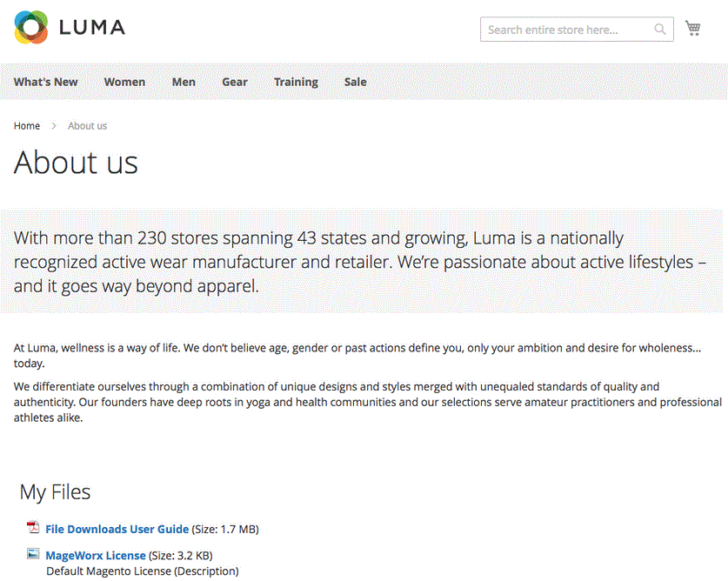
Task: Navigate to the Sale page
Action: (355, 82)
